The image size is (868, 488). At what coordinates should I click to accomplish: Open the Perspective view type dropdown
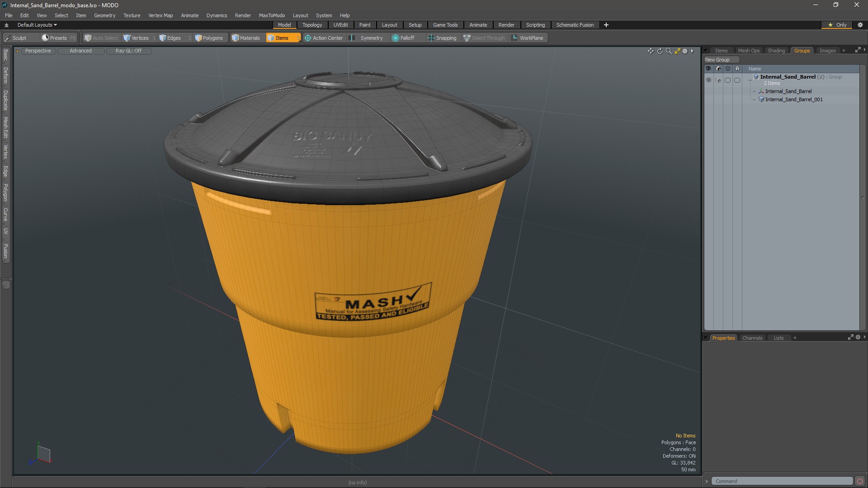click(38, 51)
